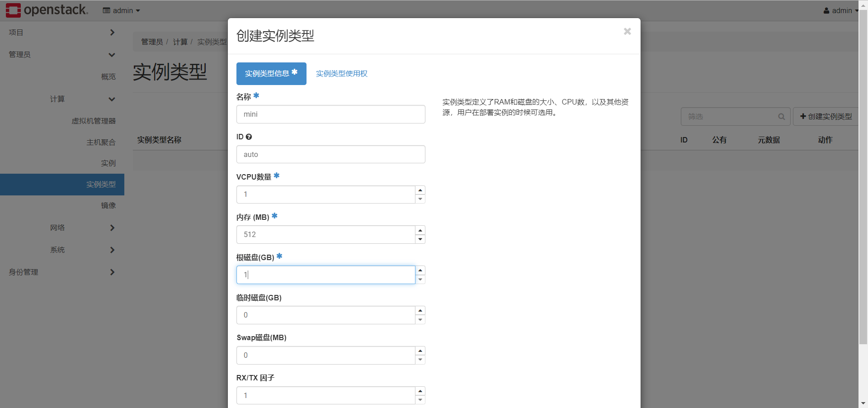The image size is (868, 408).
Task: Switch to the 实例类型使用权 tab
Action: 342,73
